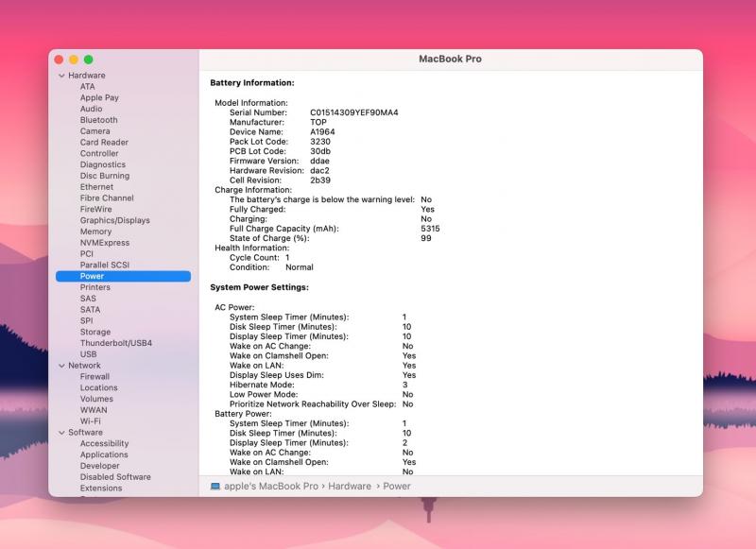Viewport: 756px width, 549px height.
Task: Select Volumes under Network
Action: tap(96, 399)
